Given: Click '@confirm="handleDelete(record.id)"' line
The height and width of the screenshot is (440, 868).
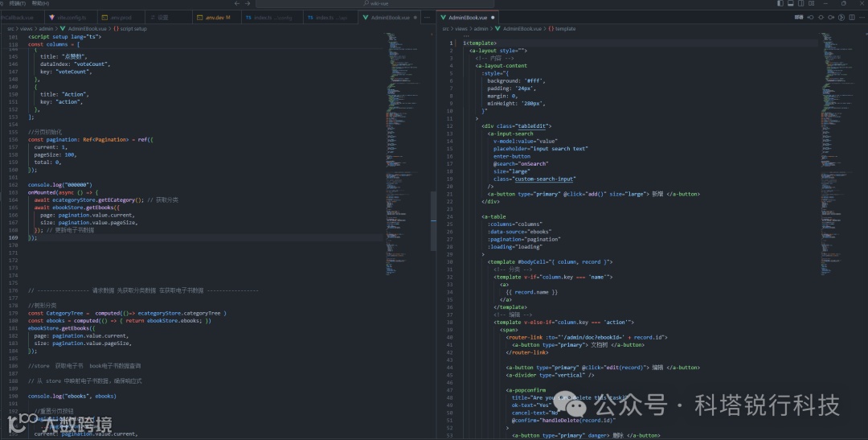Looking at the screenshot, I should pos(563,420).
